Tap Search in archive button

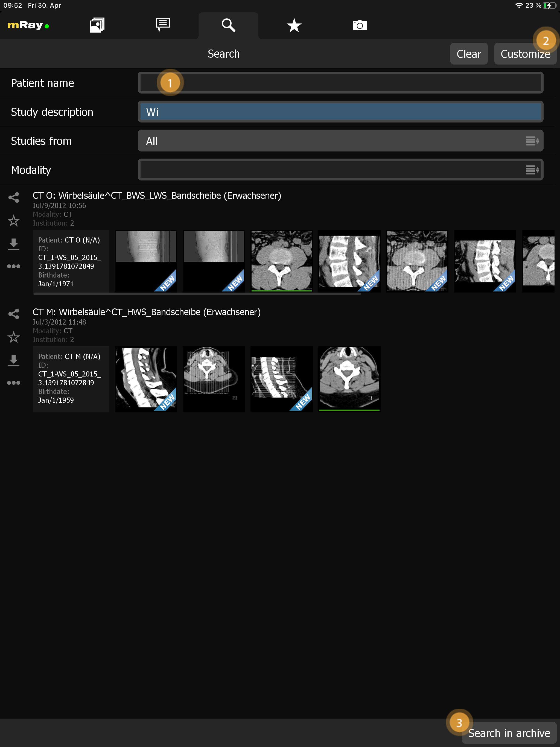509,733
